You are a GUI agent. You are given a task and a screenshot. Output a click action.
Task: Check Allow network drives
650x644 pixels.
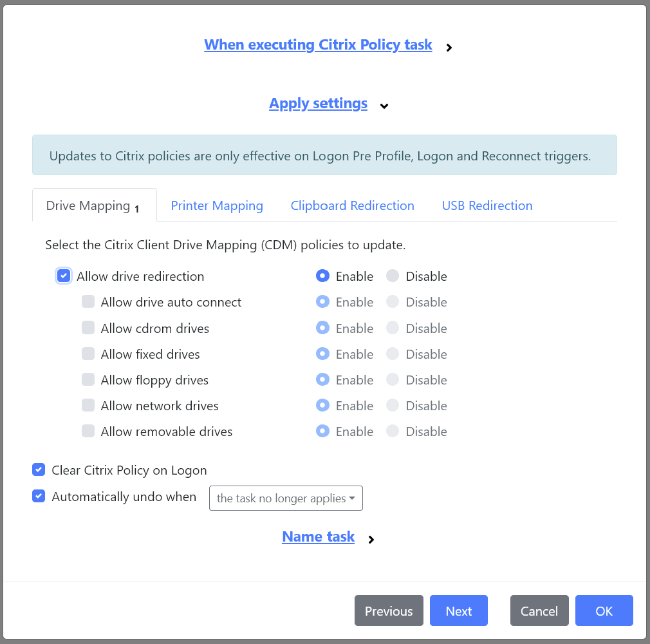tap(88, 405)
